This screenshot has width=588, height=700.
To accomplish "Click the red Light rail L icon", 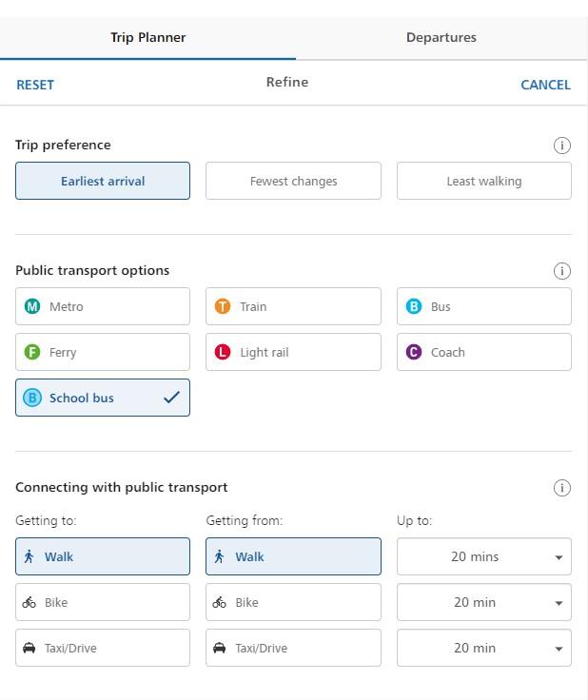I will (223, 353).
